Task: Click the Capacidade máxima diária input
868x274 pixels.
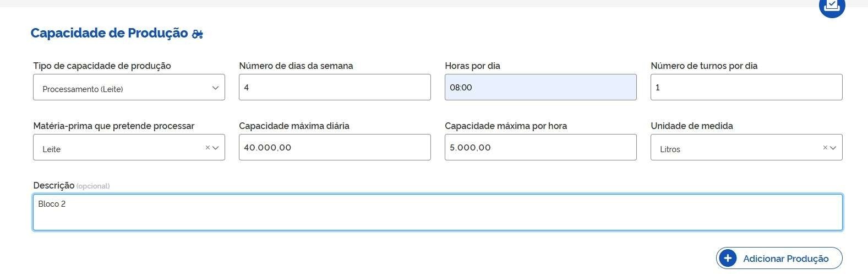Action: point(335,147)
